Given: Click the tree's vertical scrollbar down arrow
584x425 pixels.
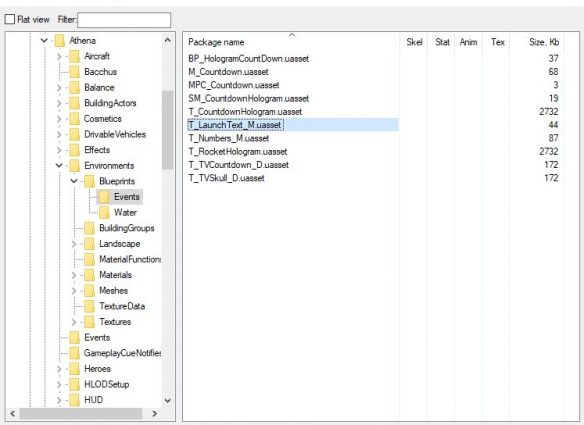Looking at the screenshot, I should pos(168,401).
